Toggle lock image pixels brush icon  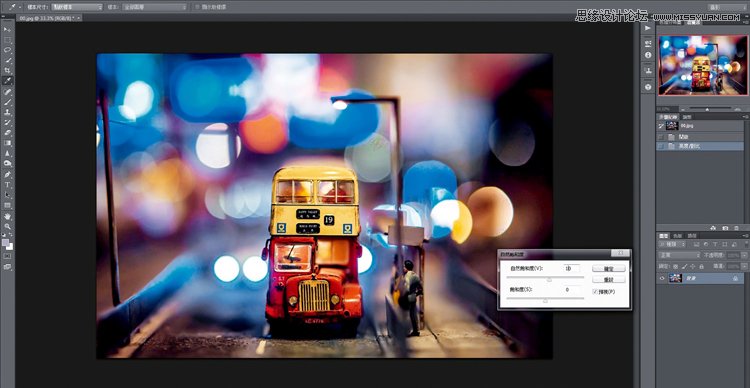click(684, 266)
